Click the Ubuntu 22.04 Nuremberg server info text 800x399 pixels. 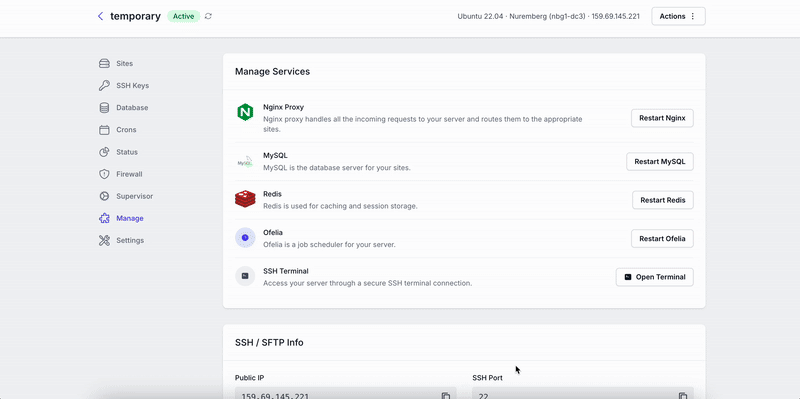(x=548, y=16)
